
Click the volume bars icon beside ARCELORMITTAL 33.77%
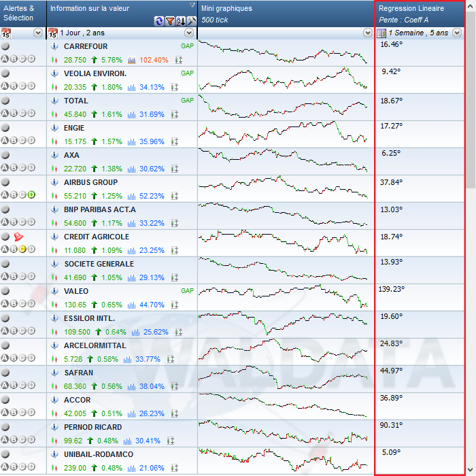(x=128, y=360)
